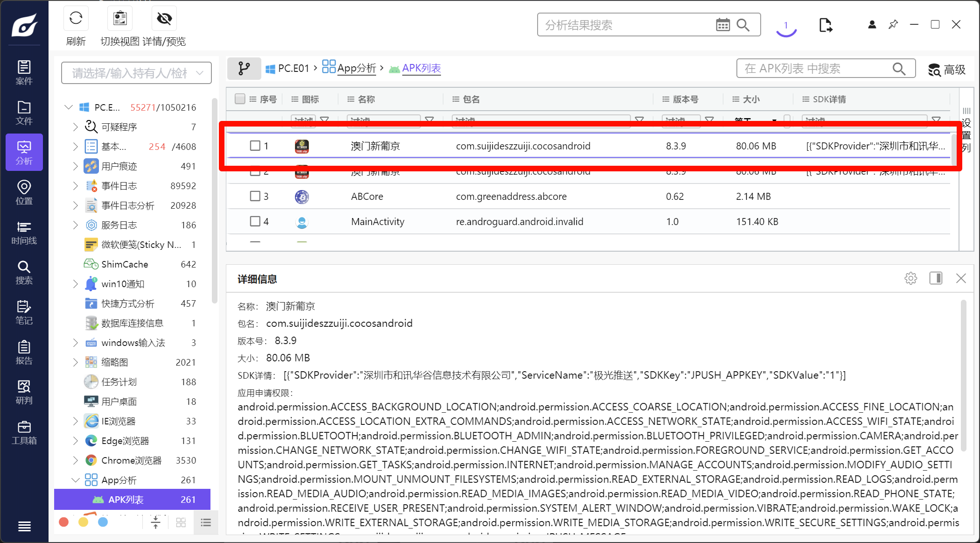Open the user account icon
The width and height of the screenshot is (980, 543).
coord(872,25)
